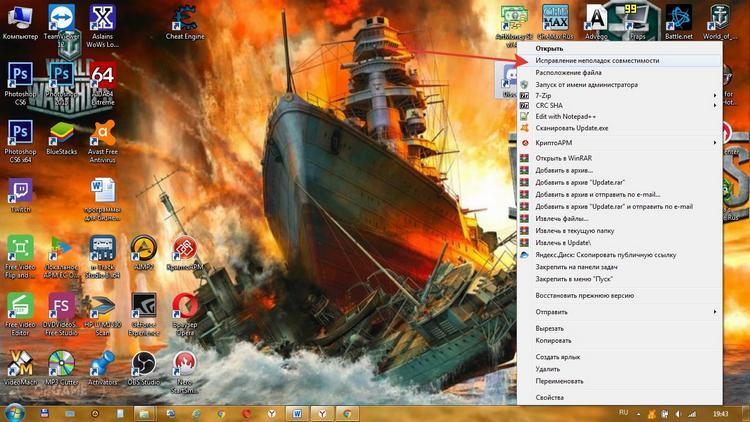Select the Word document on desktop
Screen dimensions: 750x422
(102, 200)
